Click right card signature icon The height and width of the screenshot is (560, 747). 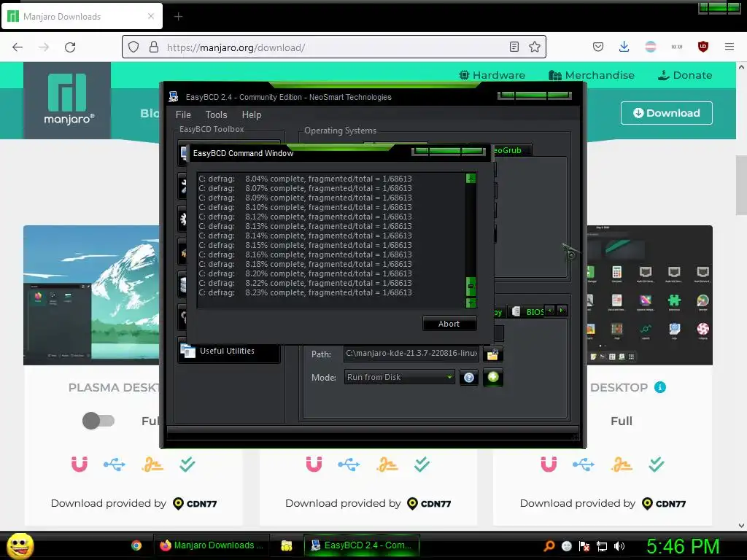coord(622,464)
